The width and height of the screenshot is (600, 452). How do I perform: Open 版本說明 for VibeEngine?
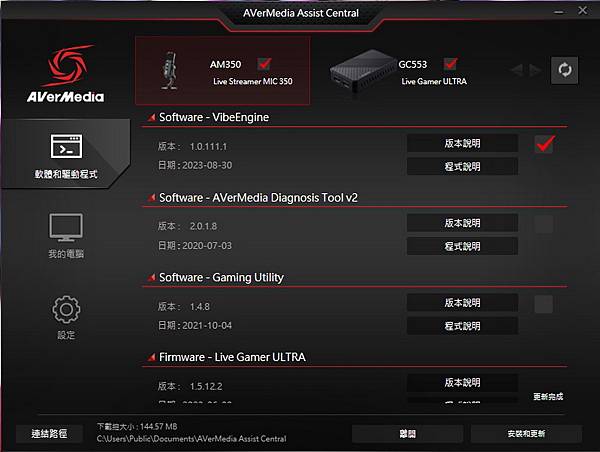462,143
